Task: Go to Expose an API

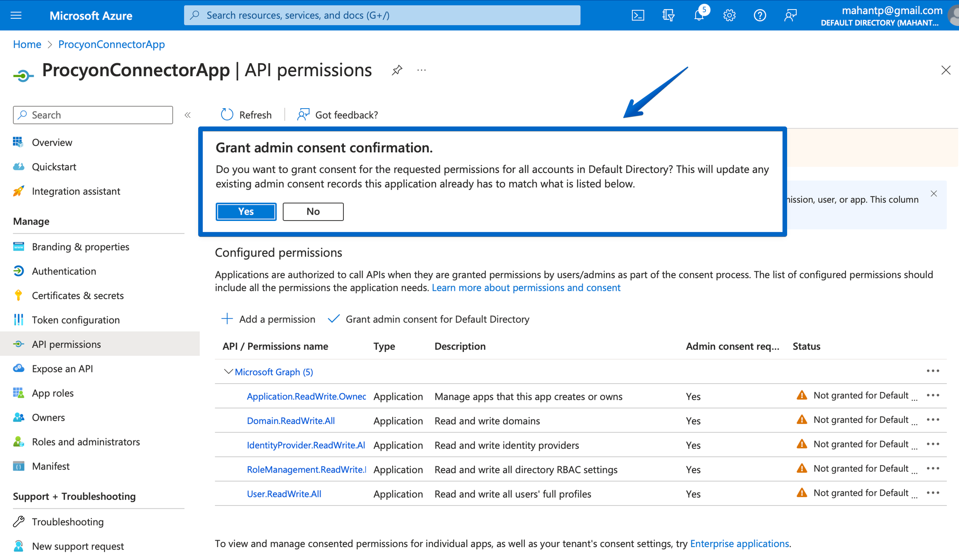Action: click(62, 369)
